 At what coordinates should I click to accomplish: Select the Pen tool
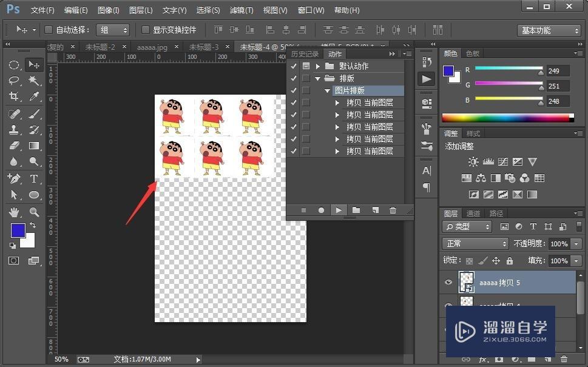tap(14, 178)
